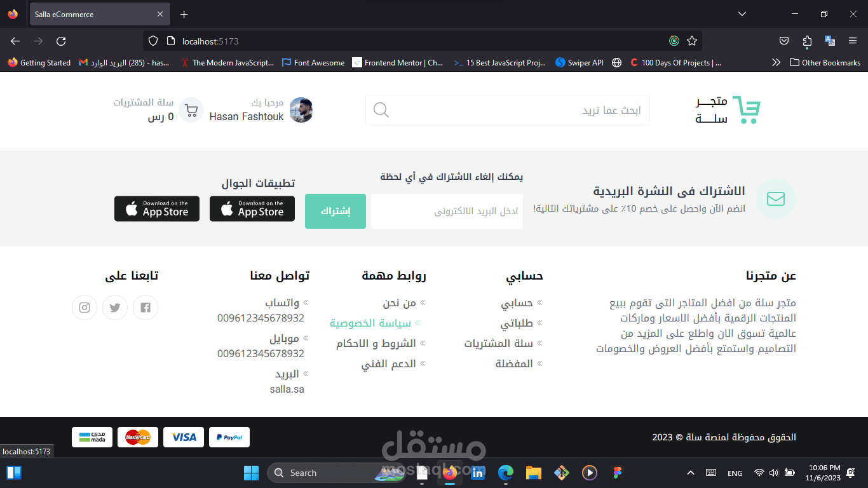This screenshot has height=488, width=868.
Task: Open a new tab with the plus button
Action: (184, 14)
